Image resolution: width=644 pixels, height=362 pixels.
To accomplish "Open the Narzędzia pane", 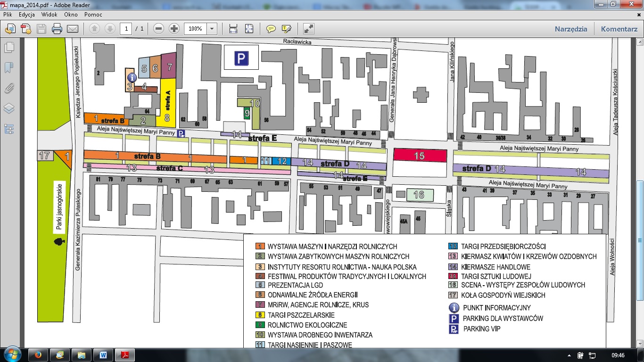I will (571, 29).
